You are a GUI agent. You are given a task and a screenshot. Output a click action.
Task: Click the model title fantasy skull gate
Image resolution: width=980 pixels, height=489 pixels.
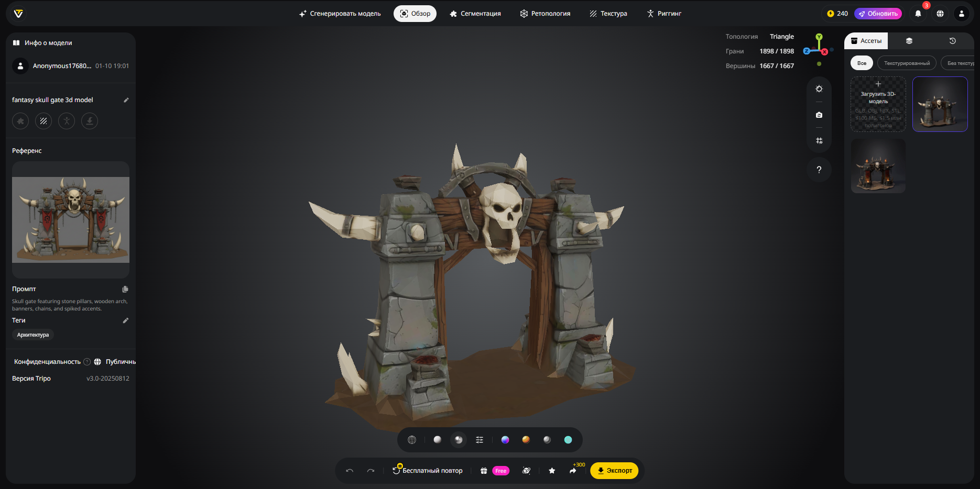click(52, 100)
